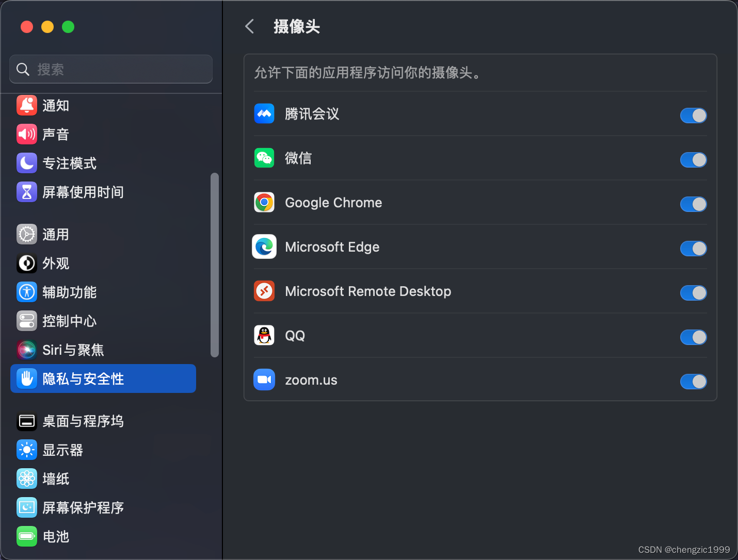Click the 专注模式 moon icon
The height and width of the screenshot is (560, 738).
pyautogui.click(x=27, y=163)
